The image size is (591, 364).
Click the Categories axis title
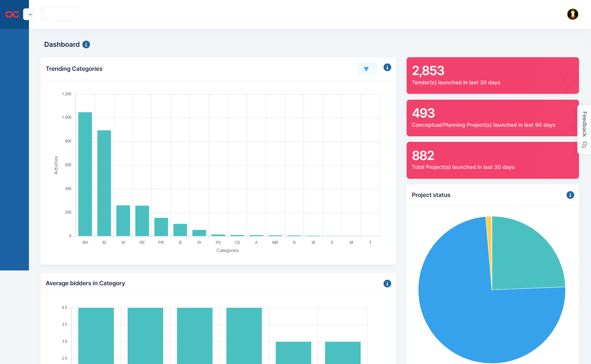227,250
